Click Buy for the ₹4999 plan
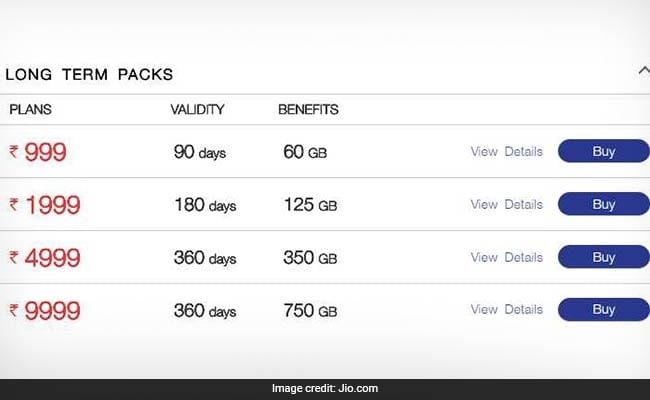This screenshot has width=650, height=400. pyautogui.click(x=603, y=257)
